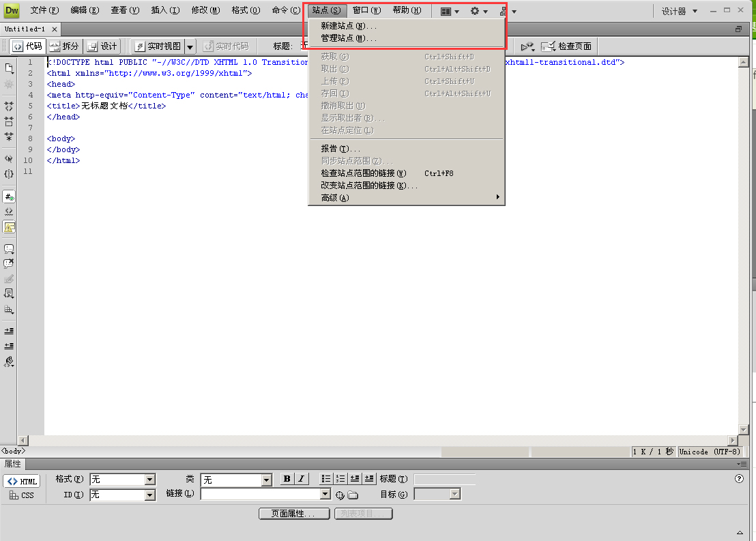This screenshot has height=541, width=756.
Task: Toggle Bold formatting in the properties panel
Action: [x=287, y=479]
